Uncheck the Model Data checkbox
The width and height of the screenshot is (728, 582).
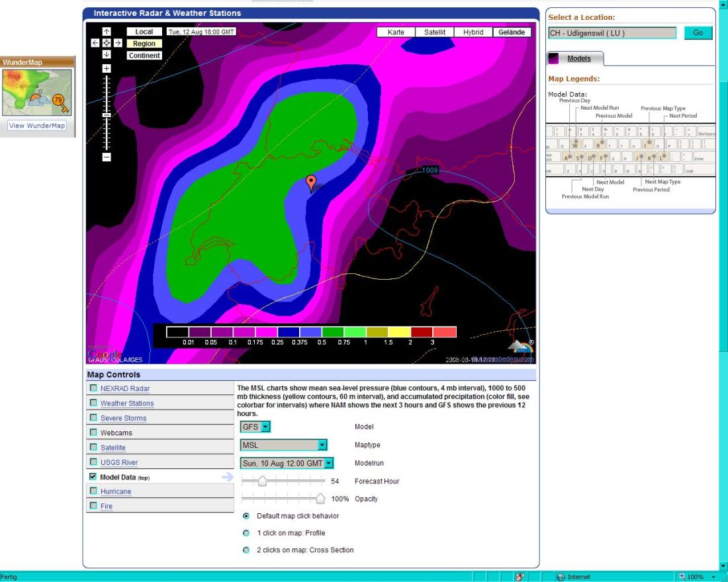[x=93, y=477]
